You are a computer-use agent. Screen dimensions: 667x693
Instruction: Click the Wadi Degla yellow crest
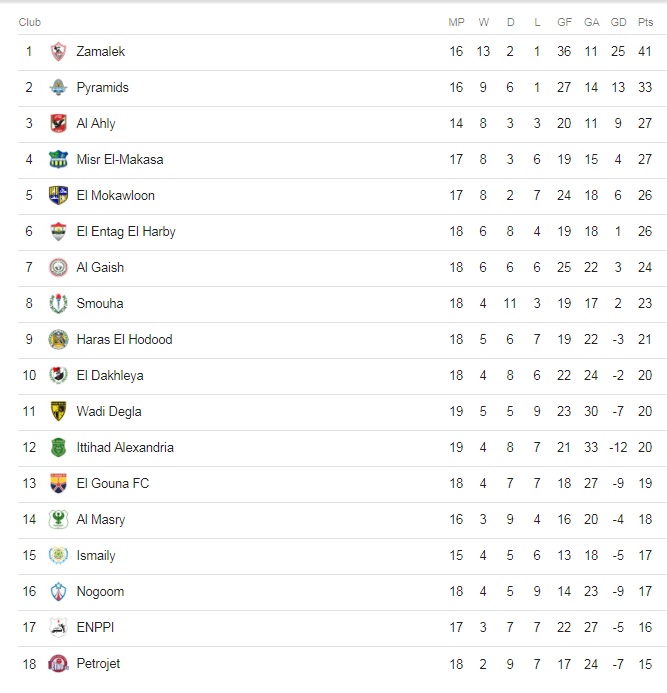[x=58, y=411]
